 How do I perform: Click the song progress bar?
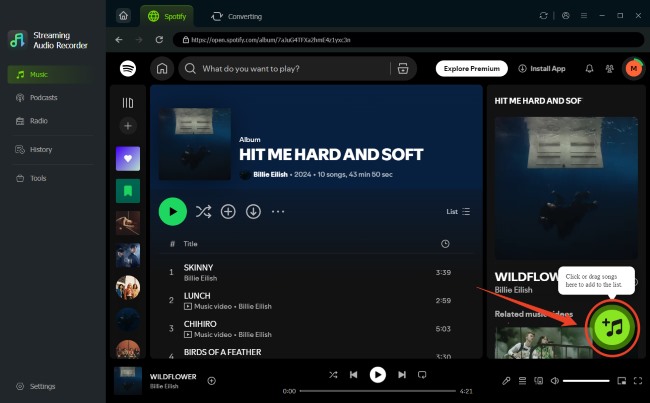click(x=378, y=391)
